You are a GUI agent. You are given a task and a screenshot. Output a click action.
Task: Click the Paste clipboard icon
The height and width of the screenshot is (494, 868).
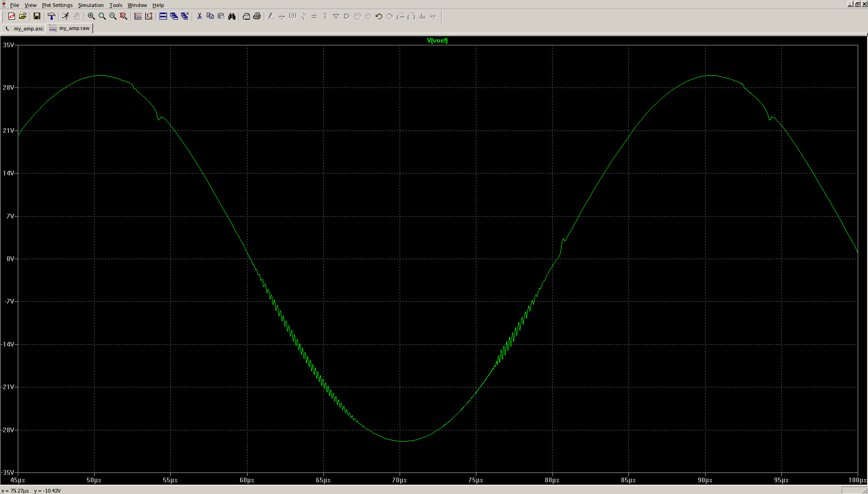coord(221,16)
